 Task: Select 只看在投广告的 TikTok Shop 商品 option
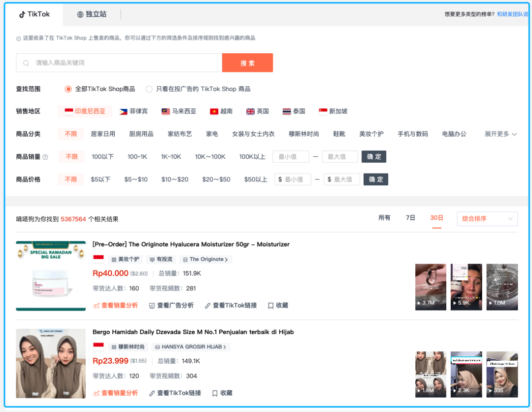149,89
